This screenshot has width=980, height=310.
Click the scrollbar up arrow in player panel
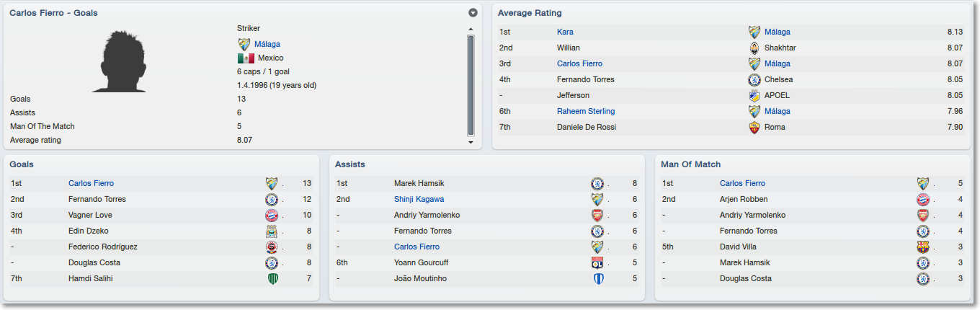pos(471,30)
